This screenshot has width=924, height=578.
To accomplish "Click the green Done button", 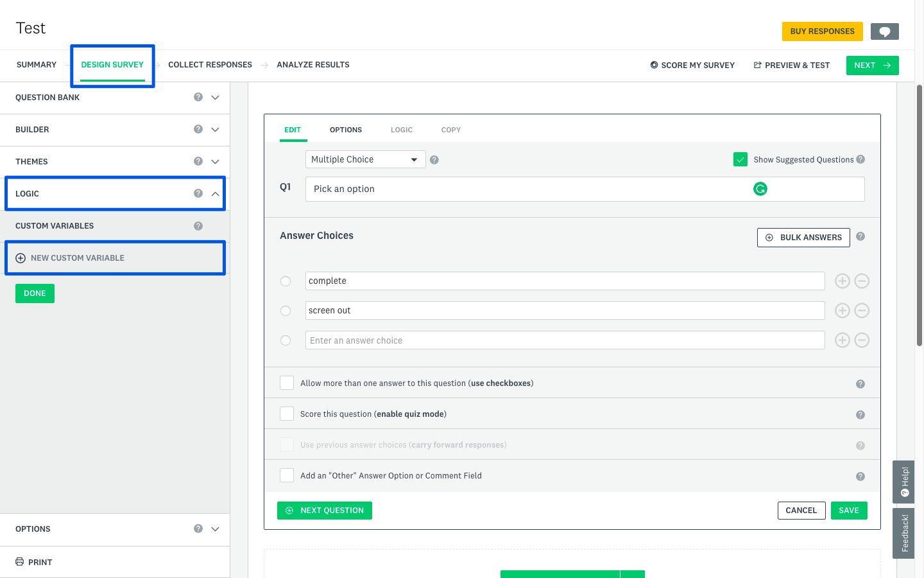I will point(35,293).
